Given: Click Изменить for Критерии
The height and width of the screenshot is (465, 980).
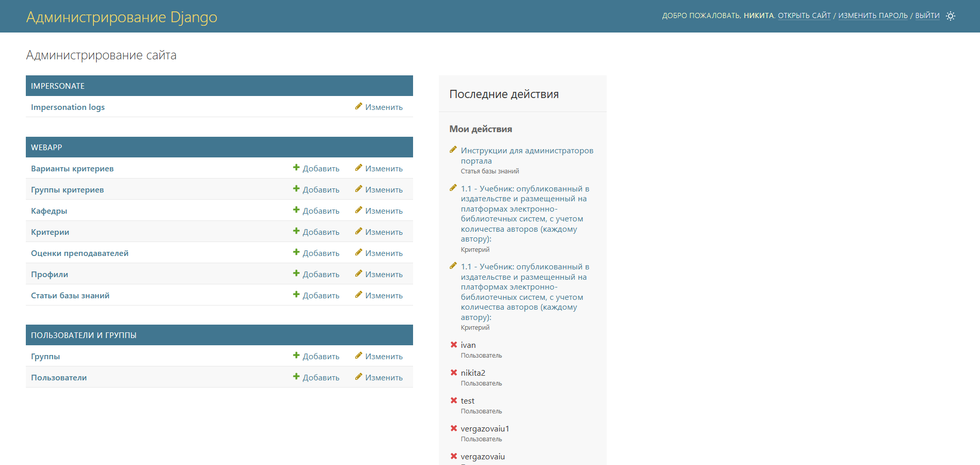Looking at the screenshot, I should [379, 232].
